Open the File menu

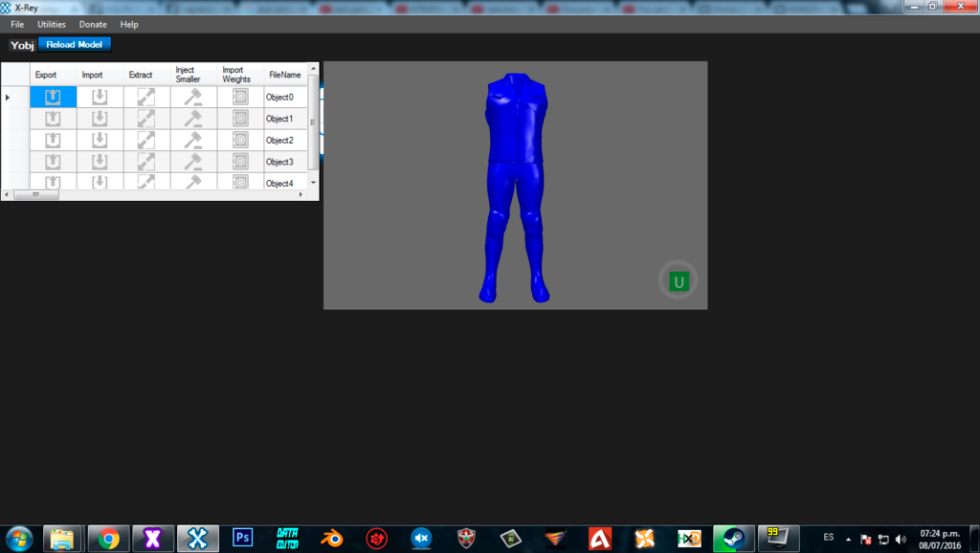point(17,24)
